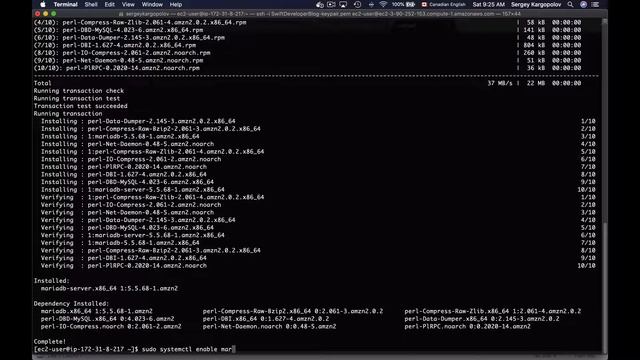Click the 100% battery indicator
Viewport: 640px width, 360px height.
pos(403,4)
